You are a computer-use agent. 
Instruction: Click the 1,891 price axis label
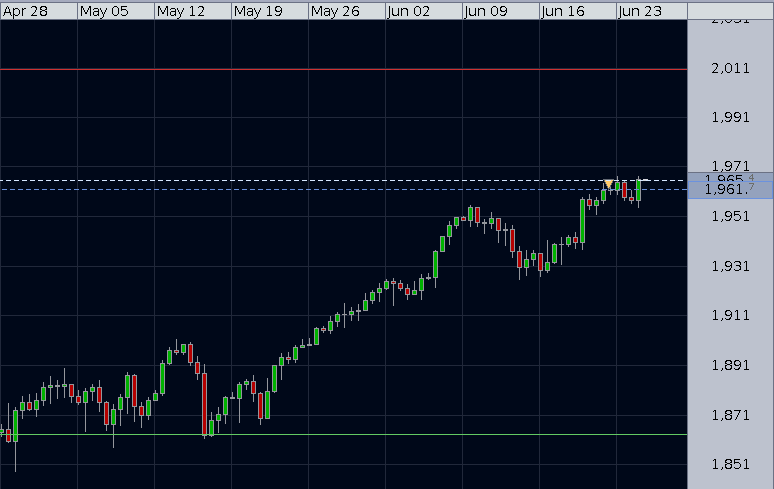pyautogui.click(x=730, y=365)
